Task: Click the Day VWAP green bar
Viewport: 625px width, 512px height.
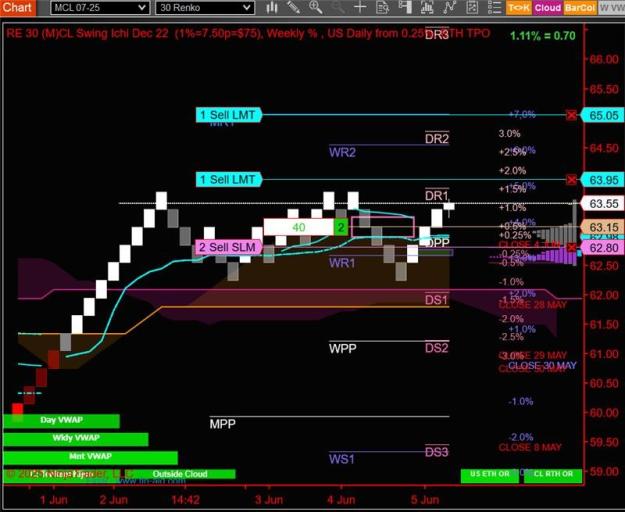Action: [x=61, y=421]
